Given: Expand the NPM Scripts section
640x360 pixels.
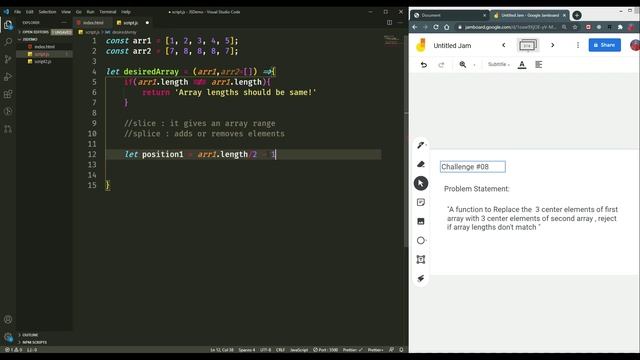Looking at the screenshot, I should (x=33, y=342).
